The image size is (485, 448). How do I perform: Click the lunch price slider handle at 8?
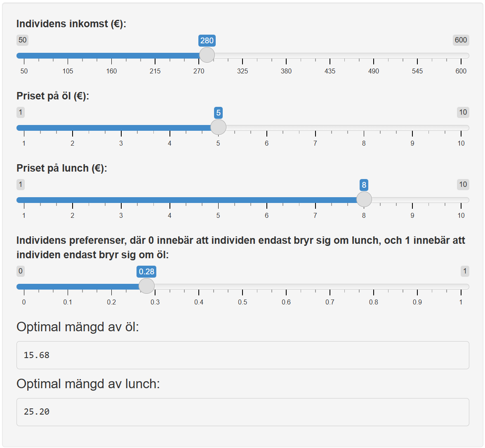coord(364,199)
